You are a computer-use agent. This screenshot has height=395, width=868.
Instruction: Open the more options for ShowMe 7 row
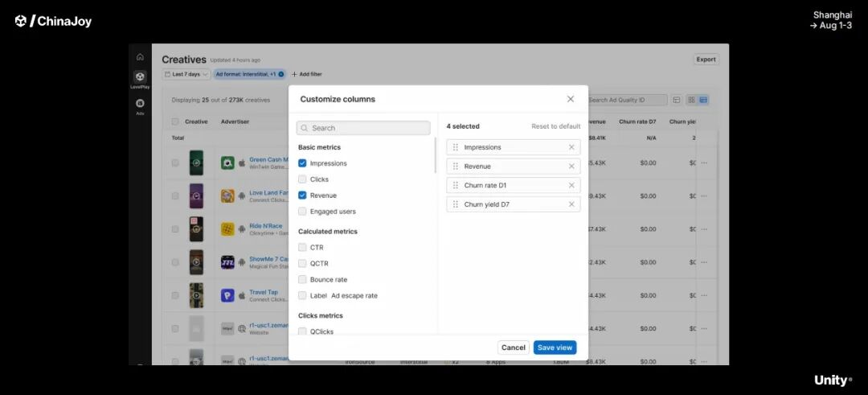tap(704, 262)
